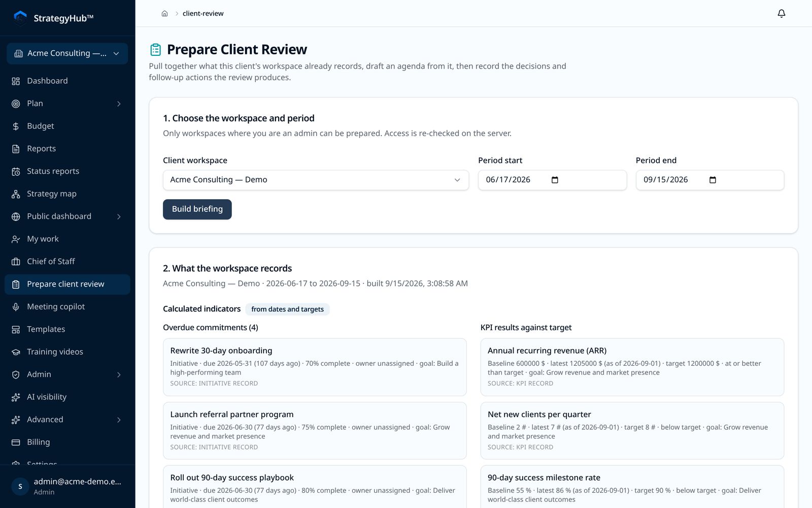The image size is (812, 508).
Task: Expand the Public dashboard submenu chevron
Action: click(119, 216)
